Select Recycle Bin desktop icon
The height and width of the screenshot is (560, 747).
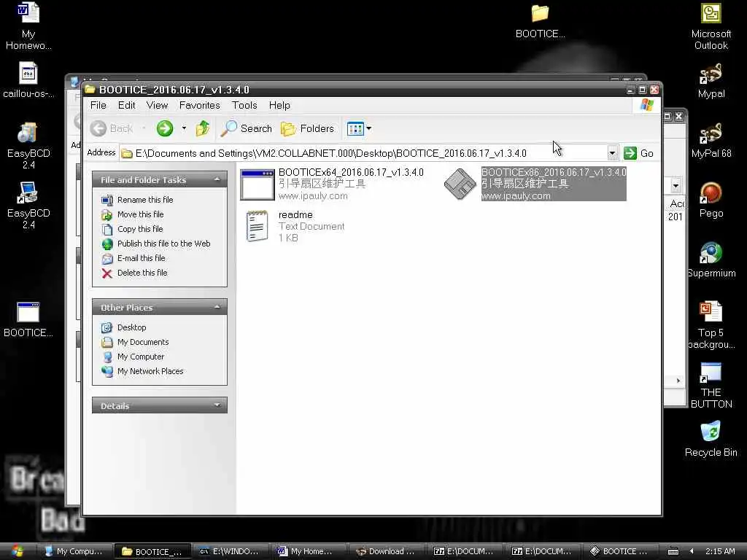(711, 432)
